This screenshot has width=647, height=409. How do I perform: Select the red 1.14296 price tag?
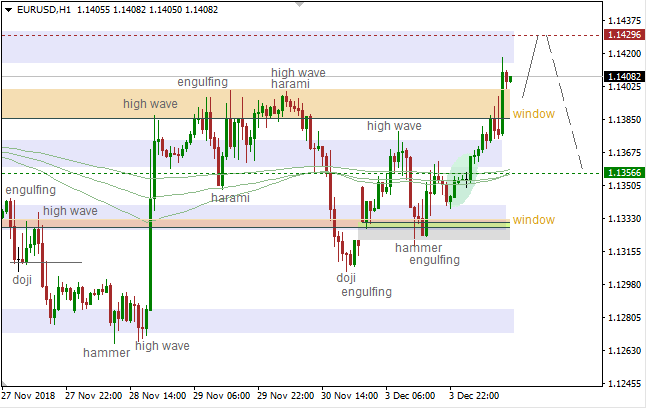pos(623,35)
